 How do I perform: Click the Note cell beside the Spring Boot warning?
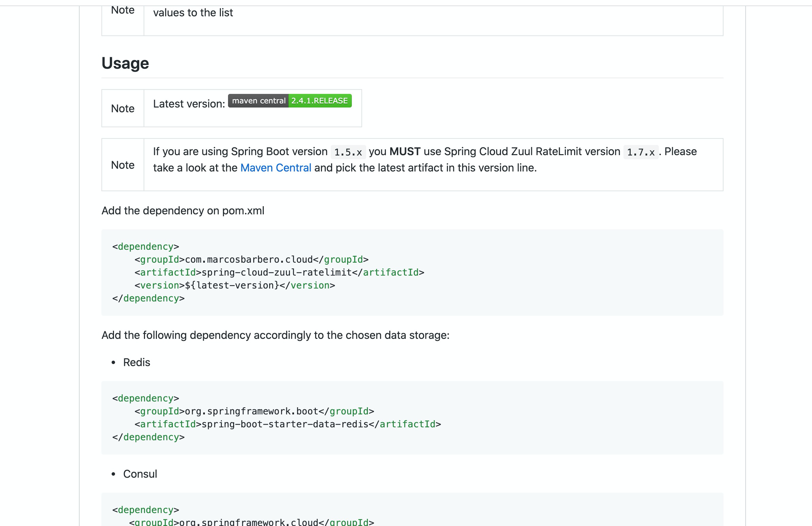[123, 165]
